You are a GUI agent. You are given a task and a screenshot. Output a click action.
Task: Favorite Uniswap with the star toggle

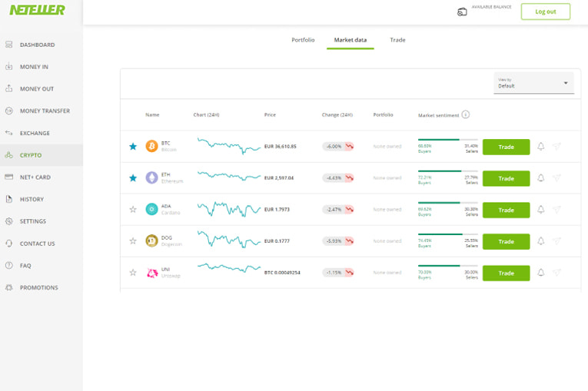coord(133,273)
